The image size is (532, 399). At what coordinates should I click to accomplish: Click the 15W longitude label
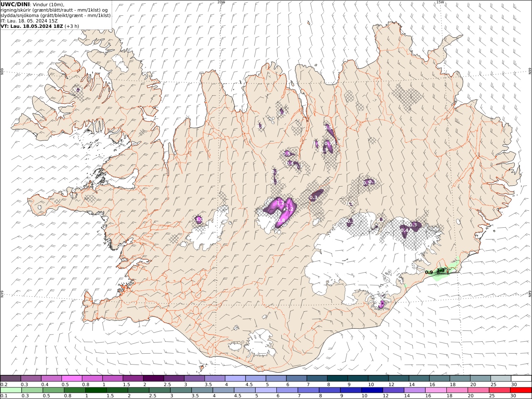440,2
